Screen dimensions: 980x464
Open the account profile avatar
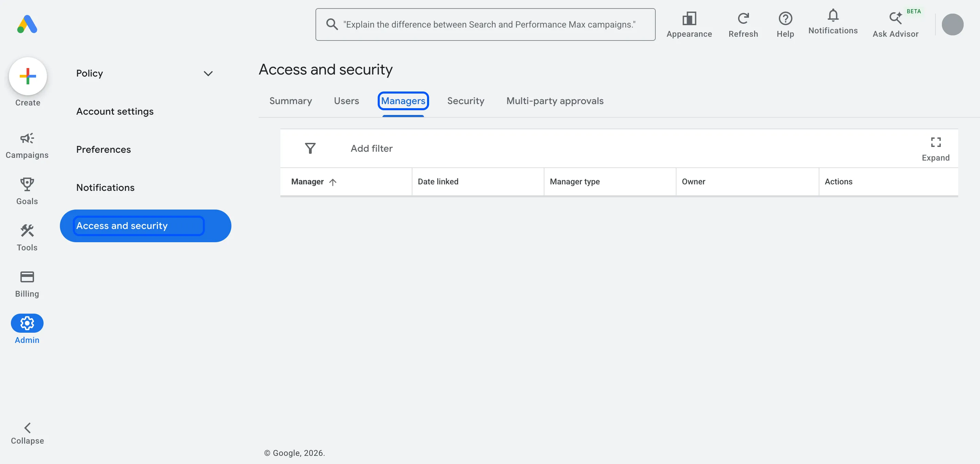click(x=952, y=24)
